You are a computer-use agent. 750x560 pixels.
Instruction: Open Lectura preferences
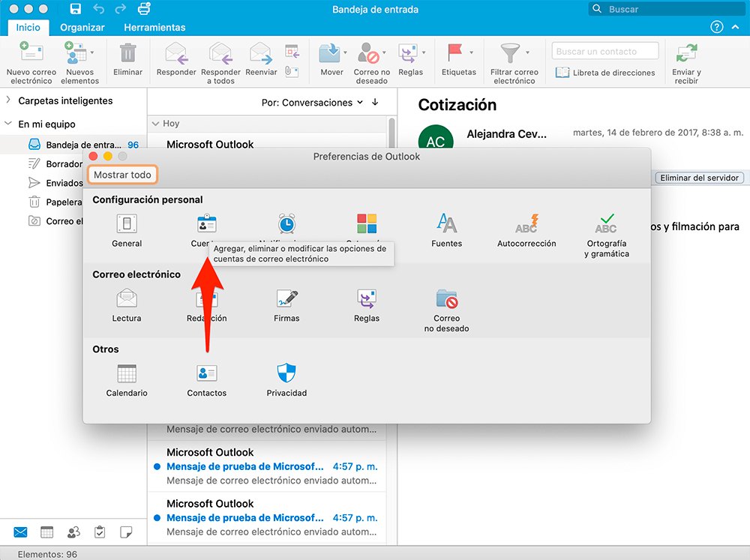127,306
